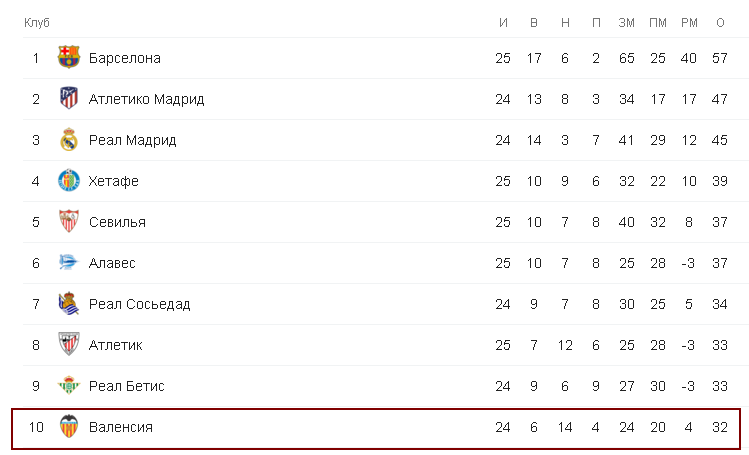Click the О points column header
The height and width of the screenshot is (455, 749).
coord(720,22)
